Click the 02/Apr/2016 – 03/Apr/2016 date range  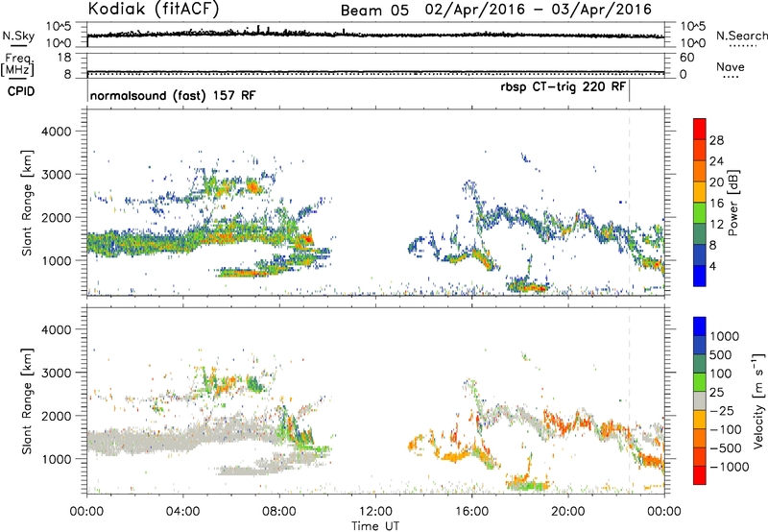(x=539, y=10)
